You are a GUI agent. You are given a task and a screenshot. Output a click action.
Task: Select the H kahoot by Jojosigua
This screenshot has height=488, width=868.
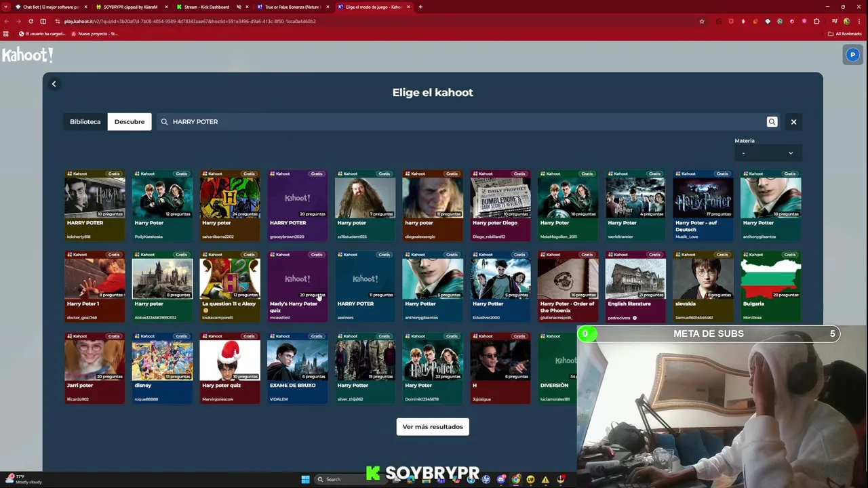pos(500,368)
